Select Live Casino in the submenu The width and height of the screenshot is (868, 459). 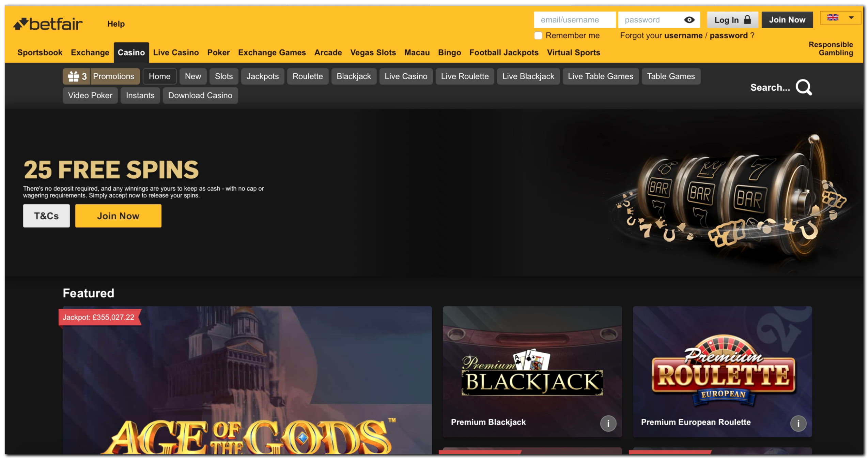click(x=406, y=76)
